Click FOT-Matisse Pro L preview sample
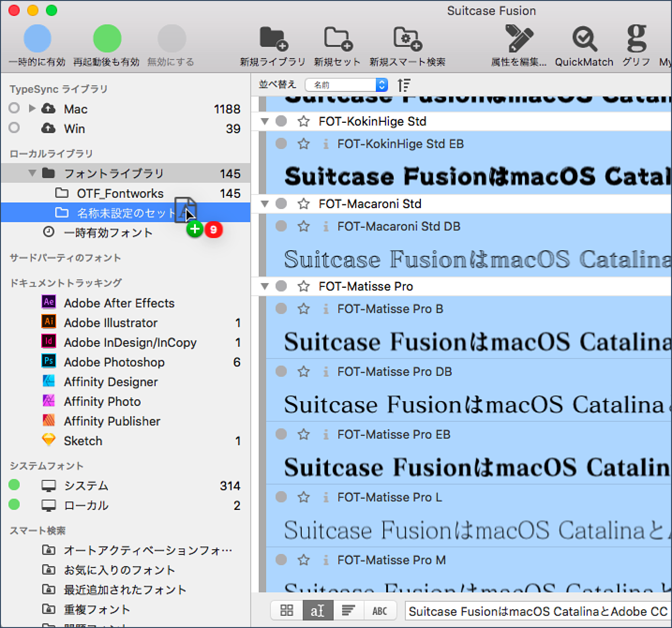 pyautogui.click(x=477, y=530)
